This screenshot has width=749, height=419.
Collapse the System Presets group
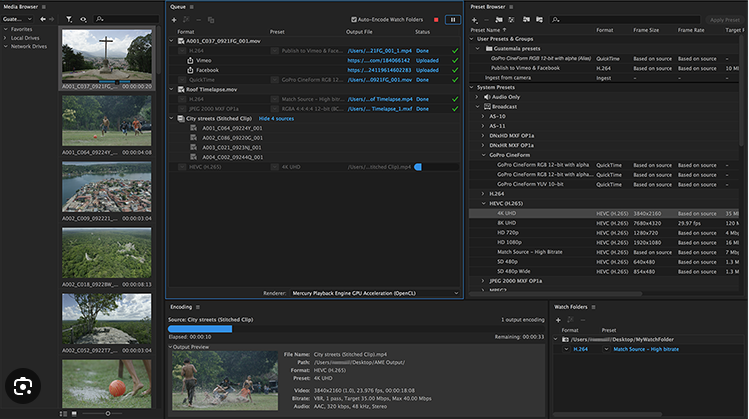(x=472, y=86)
